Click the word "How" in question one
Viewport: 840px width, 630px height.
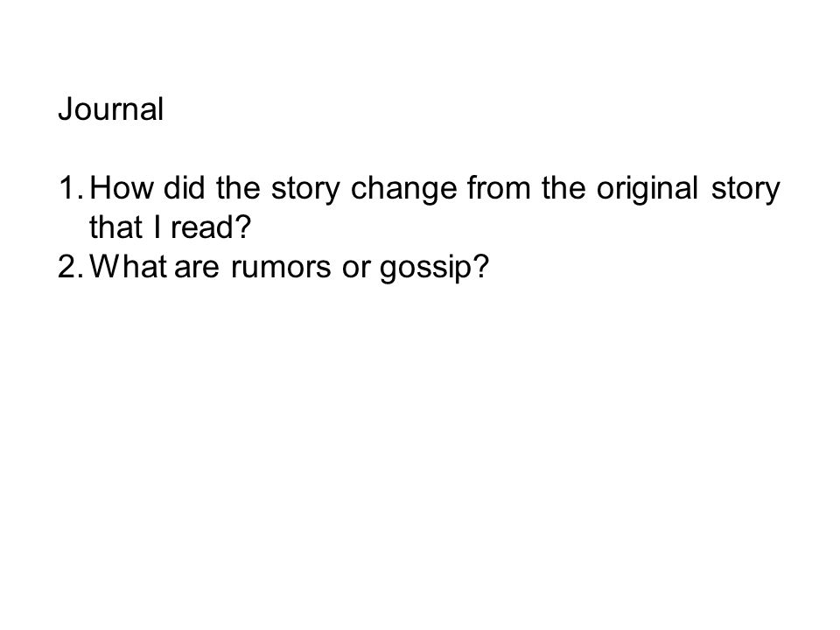(122, 188)
